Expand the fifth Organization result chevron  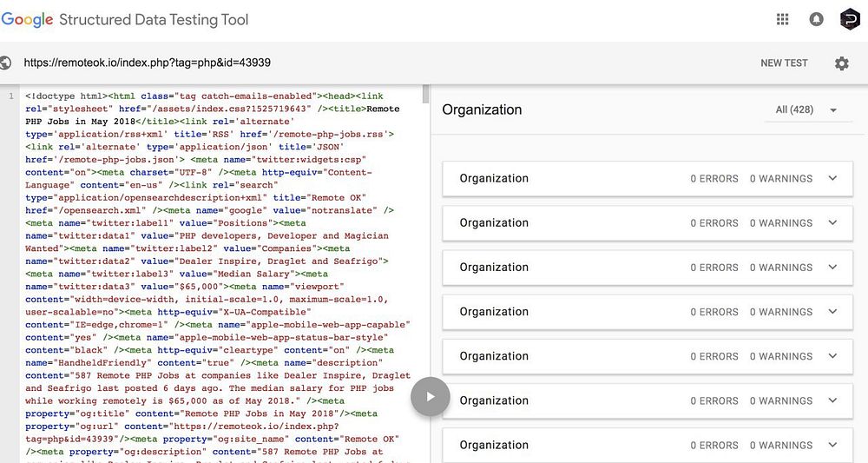pos(832,356)
